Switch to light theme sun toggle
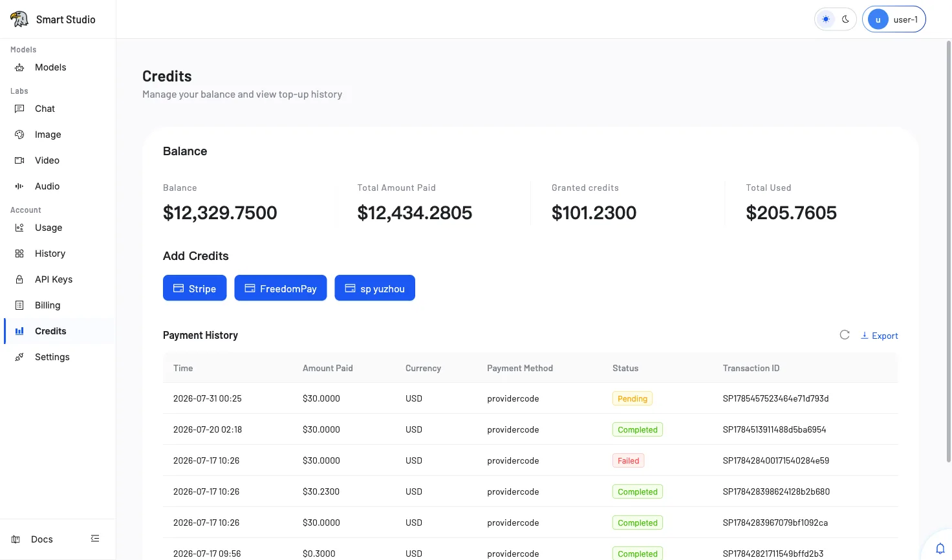This screenshot has width=952, height=560. coord(826,19)
